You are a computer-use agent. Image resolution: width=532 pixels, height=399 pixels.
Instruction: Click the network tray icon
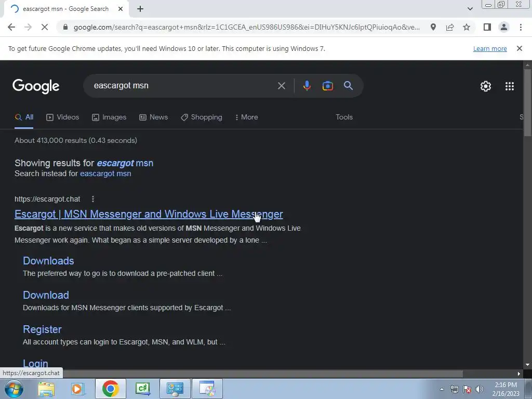click(454, 389)
